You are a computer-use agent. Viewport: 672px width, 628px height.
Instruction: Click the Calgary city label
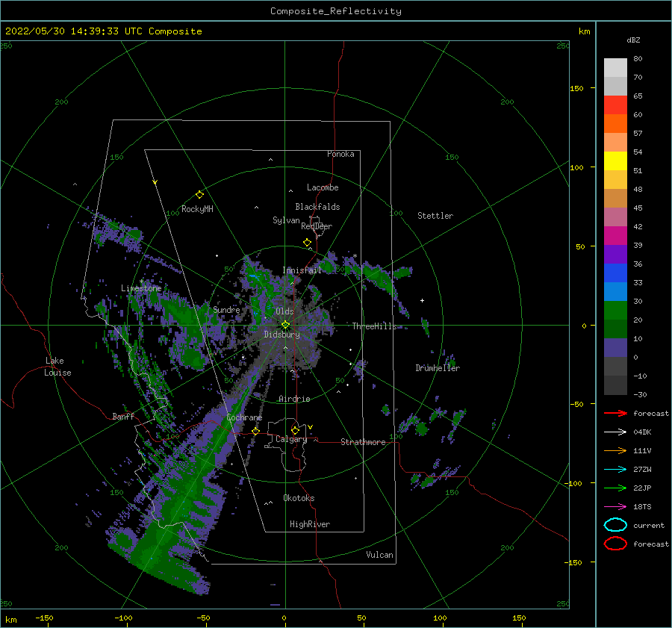tap(291, 439)
